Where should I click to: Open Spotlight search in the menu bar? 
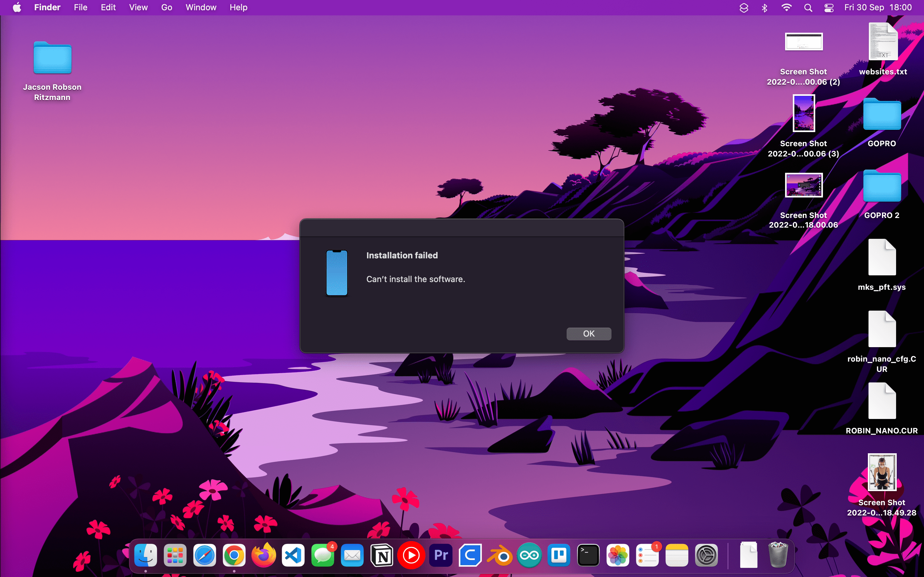808,7
